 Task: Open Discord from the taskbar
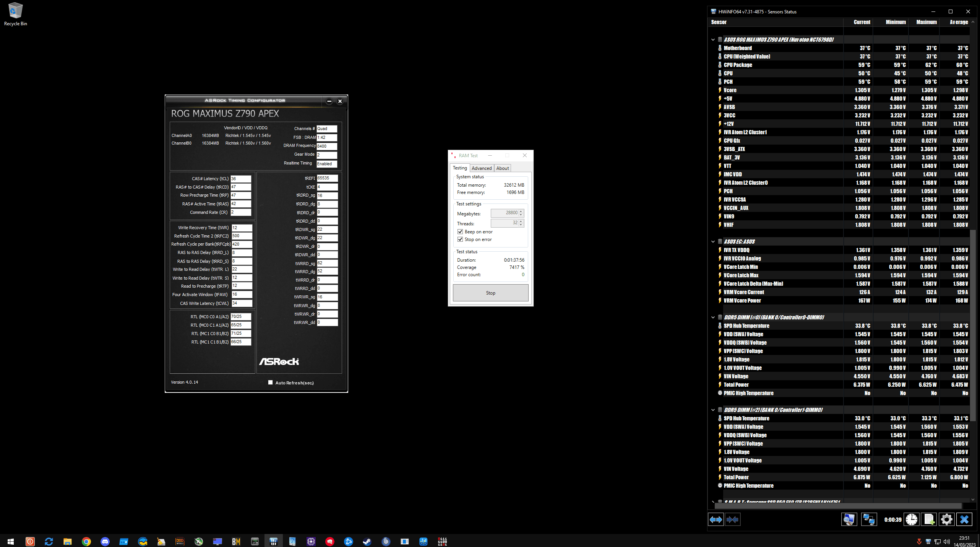pyautogui.click(x=105, y=541)
